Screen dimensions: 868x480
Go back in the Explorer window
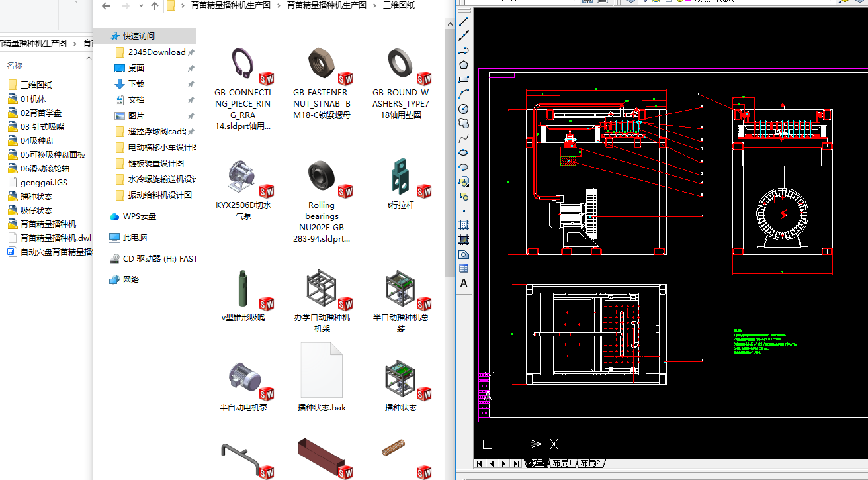click(x=106, y=6)
